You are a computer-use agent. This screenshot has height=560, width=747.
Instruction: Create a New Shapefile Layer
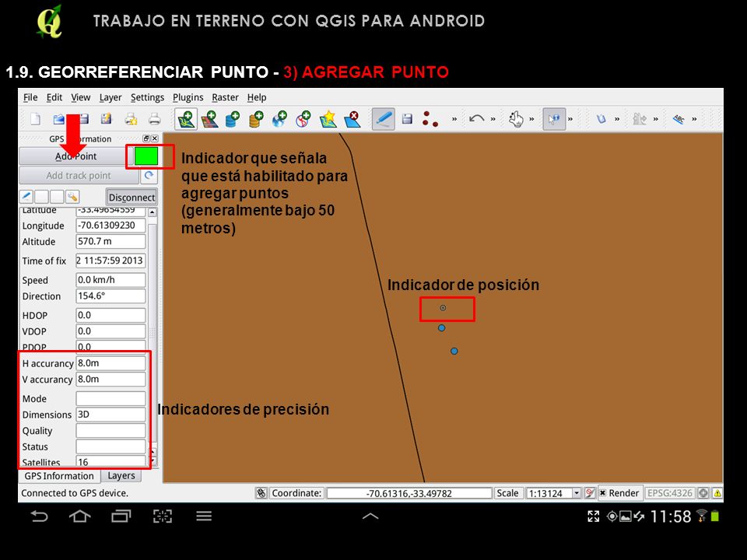[328, 119]
